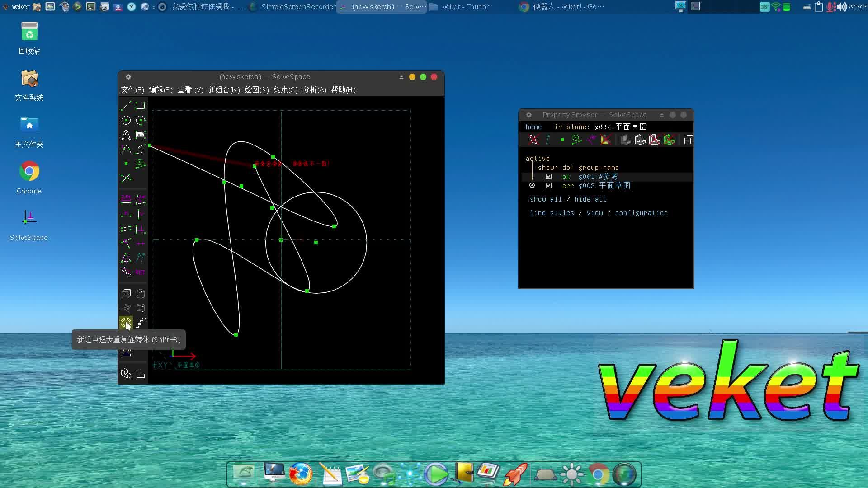The height and width of the screenshot is (488, 868).
Task: Uncheck shown box for g001-#参考
Action: click(x=548, y=177)
